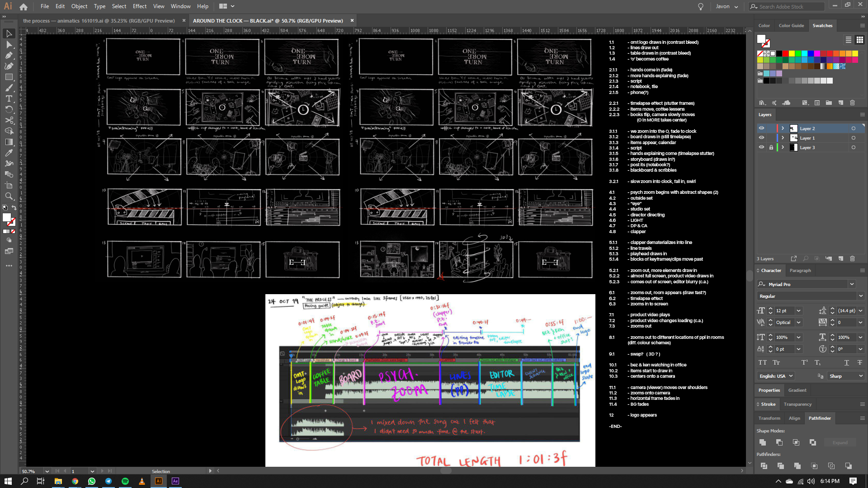The width and height of the screenshot is (868, 488).
Task: Select the Curvature tool
Action: (9, 66)
